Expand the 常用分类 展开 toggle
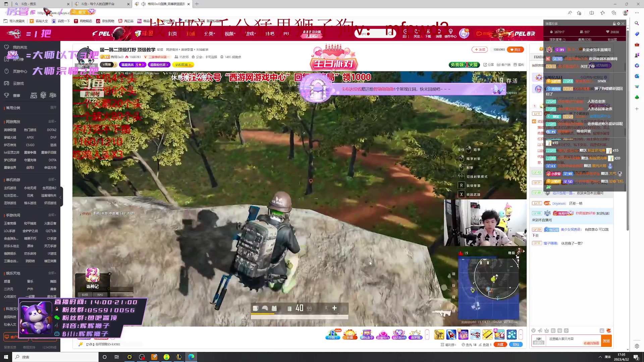Viewport: 644px width, 362px height. tap(53, 108)
